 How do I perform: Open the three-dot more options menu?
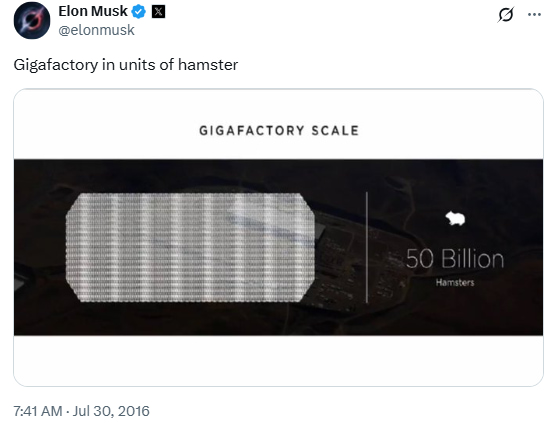[x=534, y=14]
